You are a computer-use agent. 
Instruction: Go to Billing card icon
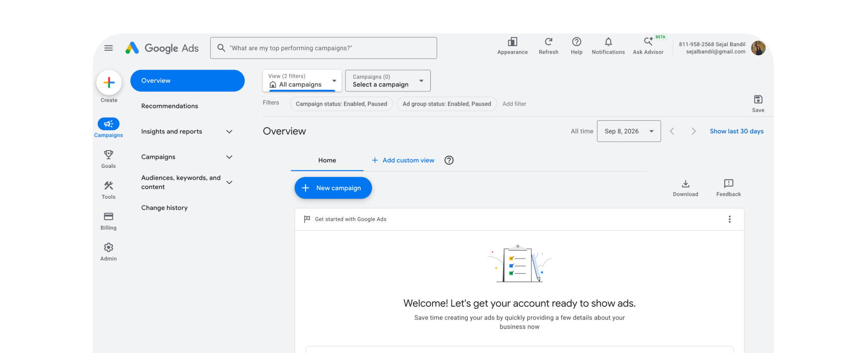point(108,217)
